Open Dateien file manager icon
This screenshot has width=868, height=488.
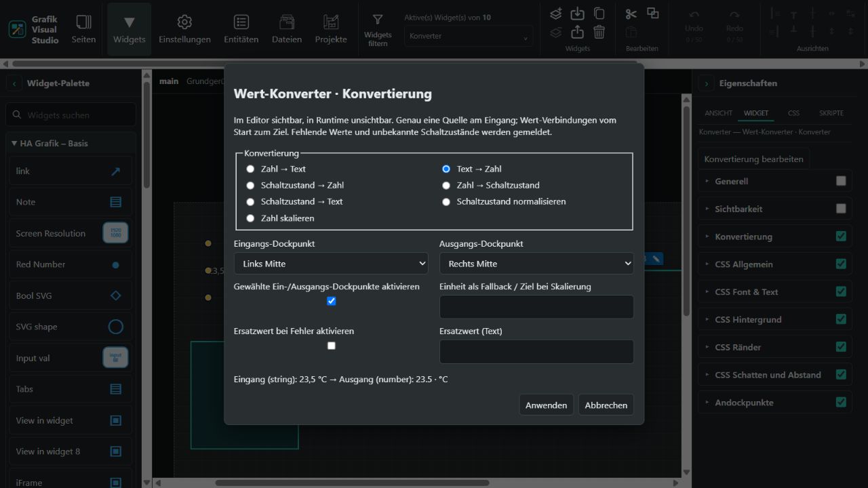287,28
